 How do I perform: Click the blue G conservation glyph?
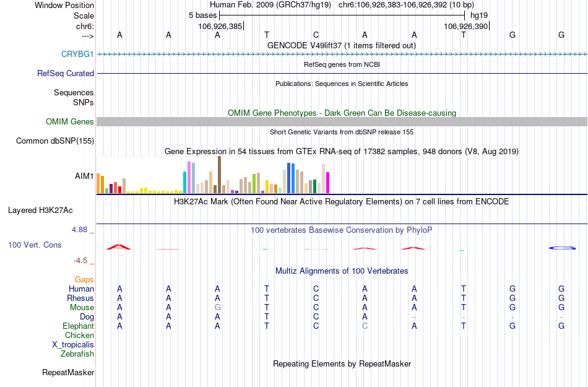[x=562, y=248]
